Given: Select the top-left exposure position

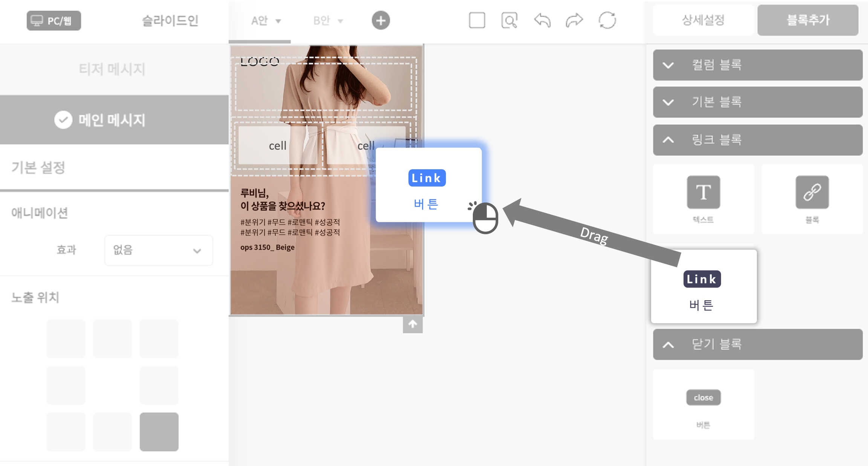Looking at the screenshot, I should coord(66,339).
